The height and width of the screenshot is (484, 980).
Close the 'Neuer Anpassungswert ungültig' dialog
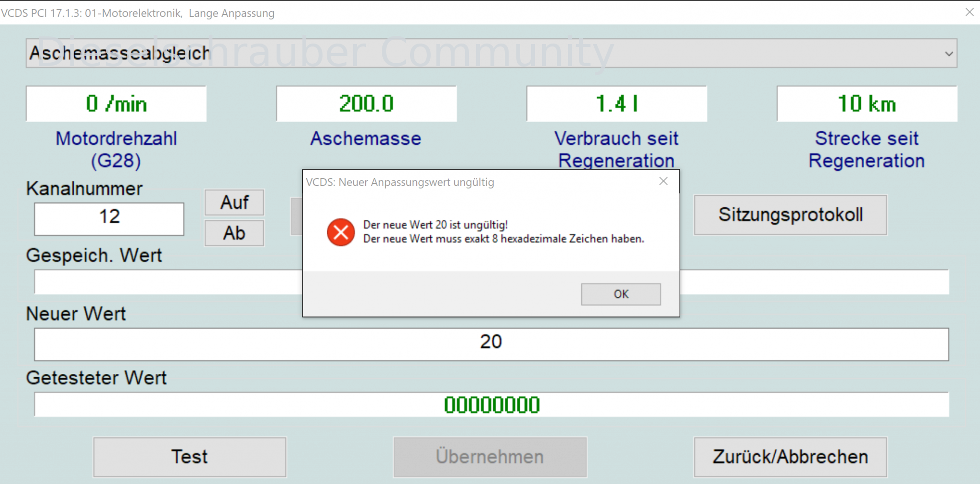pyautogui.click(x=663, y=181)
